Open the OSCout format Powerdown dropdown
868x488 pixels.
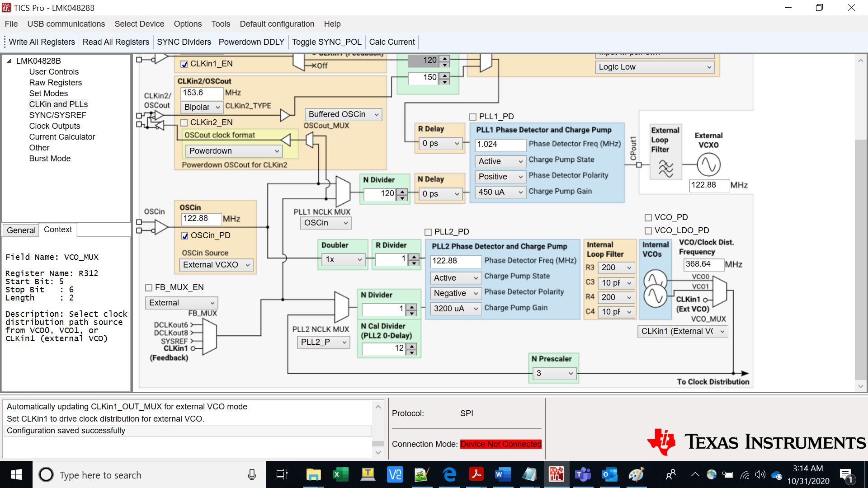point(234,151)
